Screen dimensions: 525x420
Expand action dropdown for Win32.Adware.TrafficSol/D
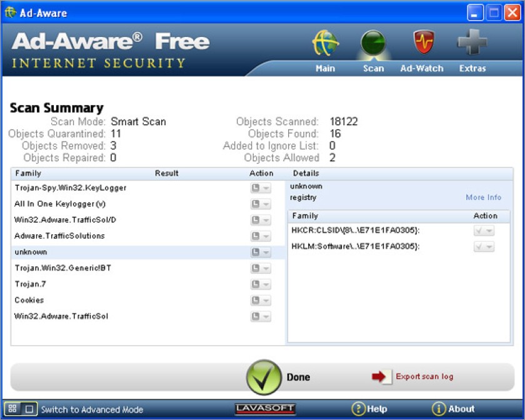click(x=261, y=220)
